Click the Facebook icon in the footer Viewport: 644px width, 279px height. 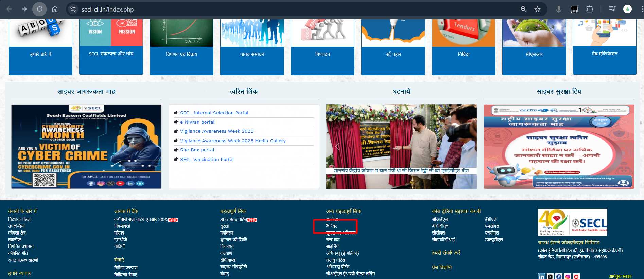[559, 276]
